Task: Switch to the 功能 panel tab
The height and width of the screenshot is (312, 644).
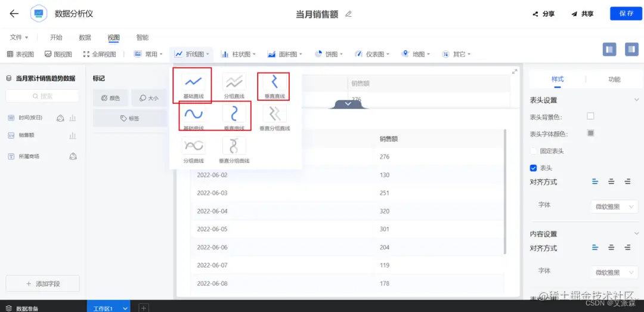Action: point(614,80)
